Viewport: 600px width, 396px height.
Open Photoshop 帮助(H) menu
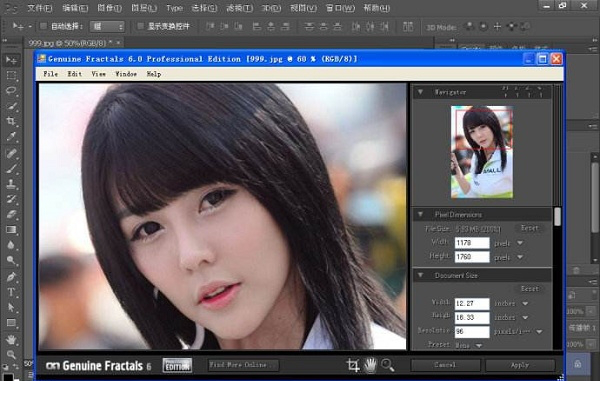(377, 8)
